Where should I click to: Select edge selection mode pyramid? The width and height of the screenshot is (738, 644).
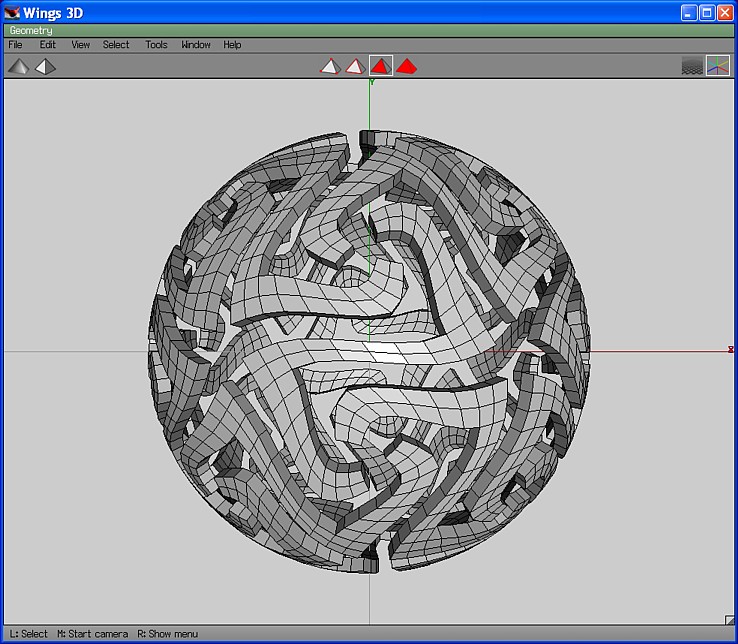(355, 66)
